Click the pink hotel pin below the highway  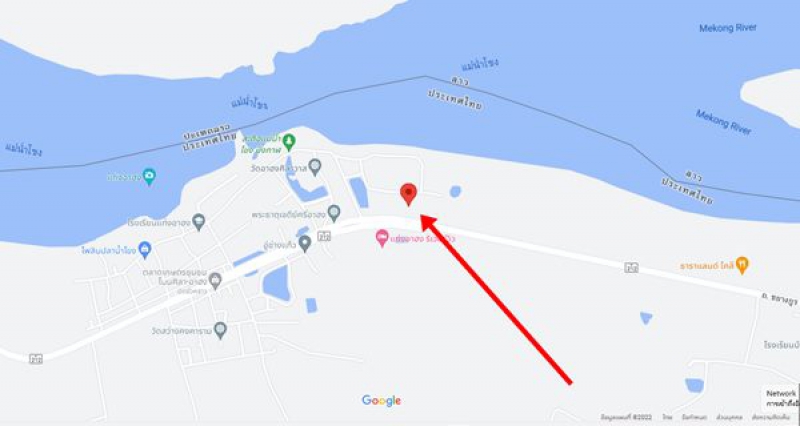click(382, 238)
